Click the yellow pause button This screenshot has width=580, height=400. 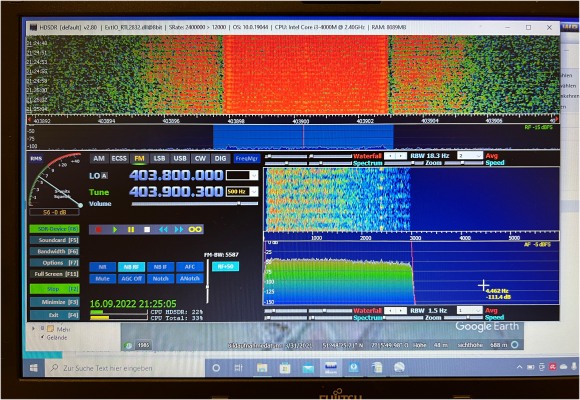click(131, 229)
